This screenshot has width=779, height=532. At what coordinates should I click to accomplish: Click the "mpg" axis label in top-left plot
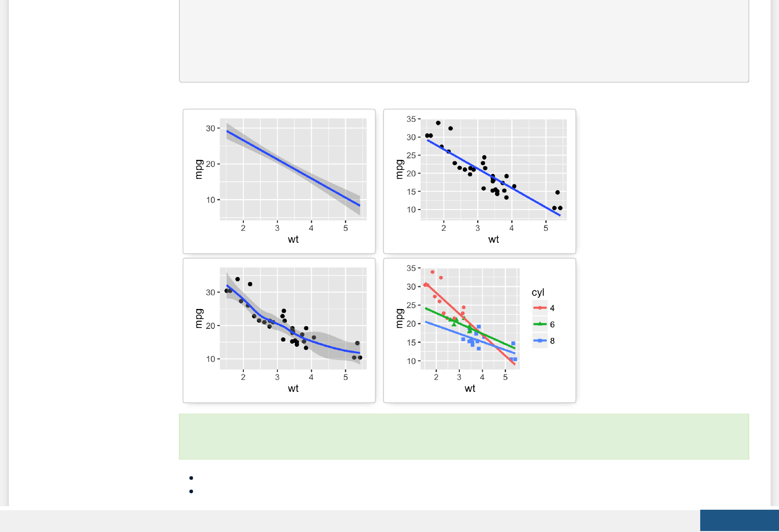[199, 169]
